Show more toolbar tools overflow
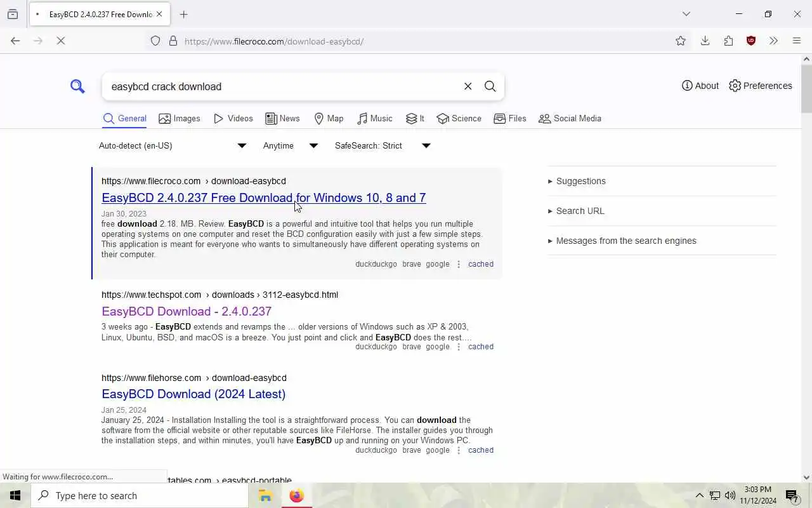The image size is (812, 508). 773,41
